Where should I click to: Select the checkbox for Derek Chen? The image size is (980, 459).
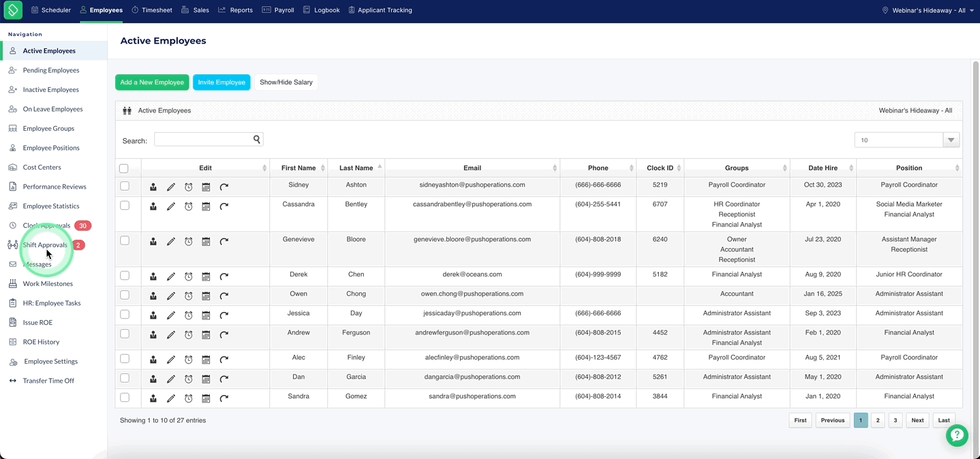125,276
